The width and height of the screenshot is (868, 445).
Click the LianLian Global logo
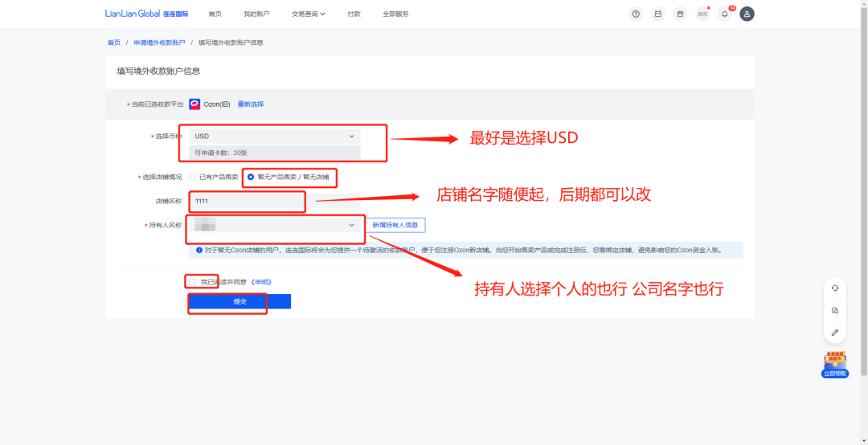[x=147, y=14]
